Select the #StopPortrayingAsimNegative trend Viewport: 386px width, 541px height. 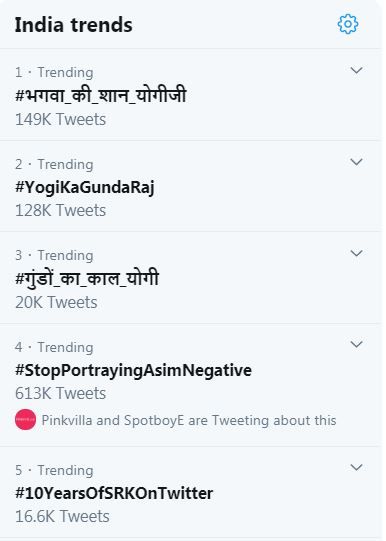pos(133,371)
